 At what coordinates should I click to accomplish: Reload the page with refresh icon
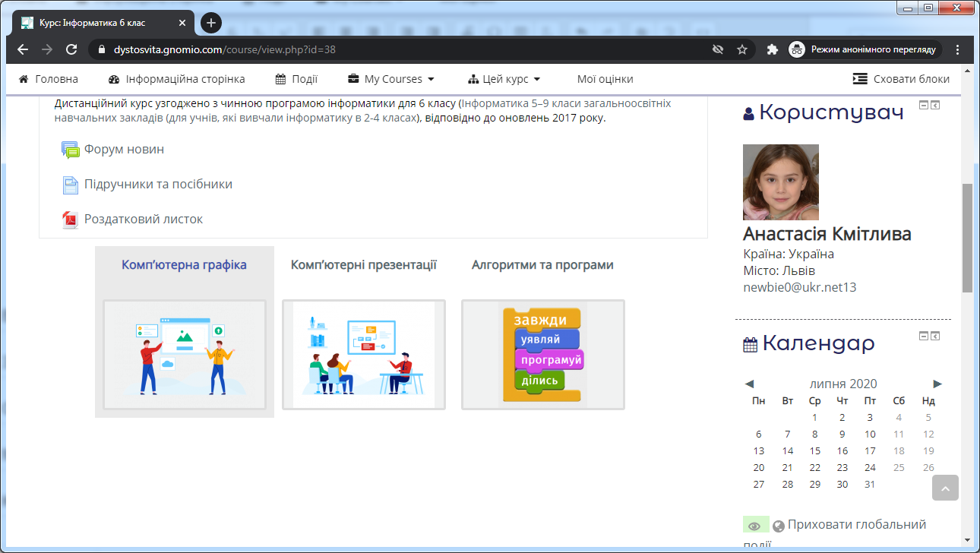(x=71, y=49)
